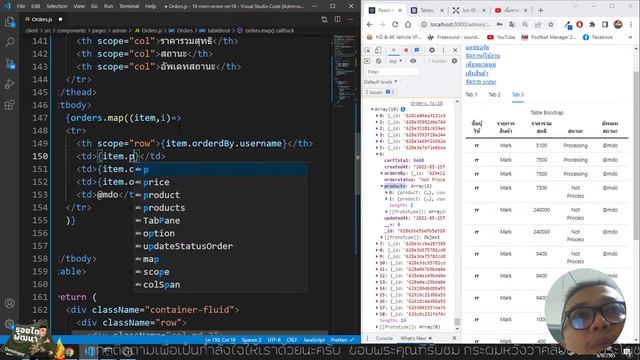The width and height of the screenshot is (640, 360).
Task: Click the open changes icon in the editor toolbar
Action: click(x=324, y=19)
